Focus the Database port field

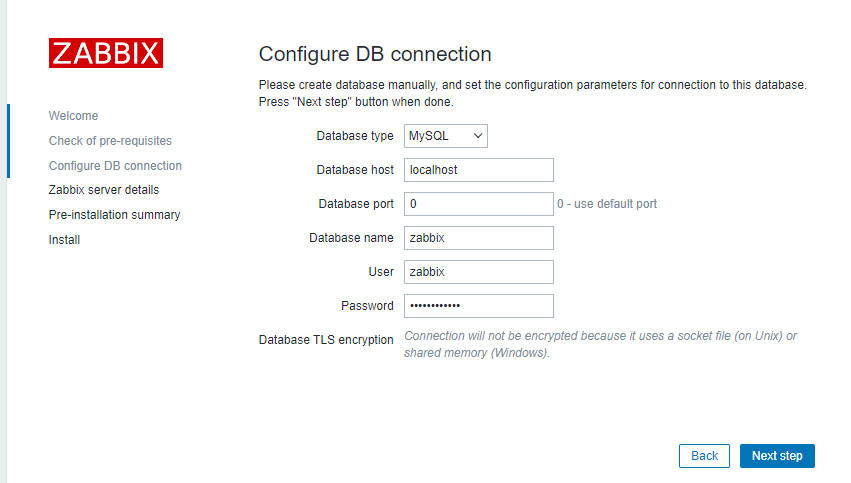point(478,204)
